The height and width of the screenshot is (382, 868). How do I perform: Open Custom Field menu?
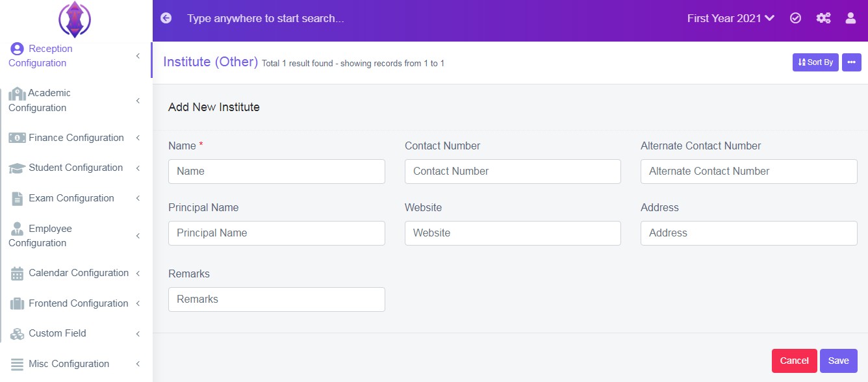click(x=76, y=333)
